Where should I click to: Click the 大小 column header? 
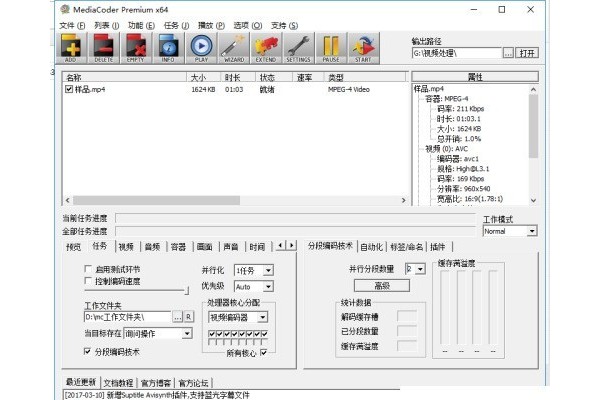pos(204,77)
